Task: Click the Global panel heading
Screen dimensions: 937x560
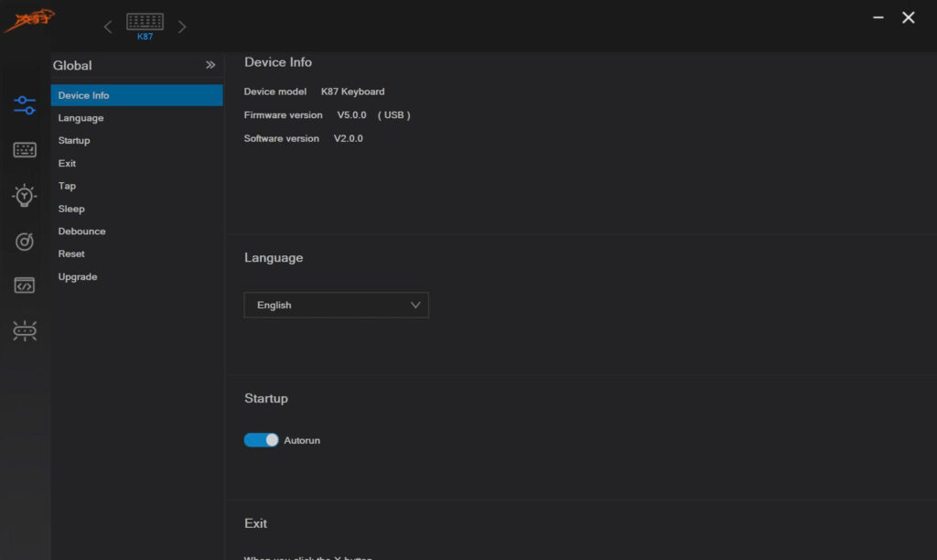Action: click(x=72, y=66)
